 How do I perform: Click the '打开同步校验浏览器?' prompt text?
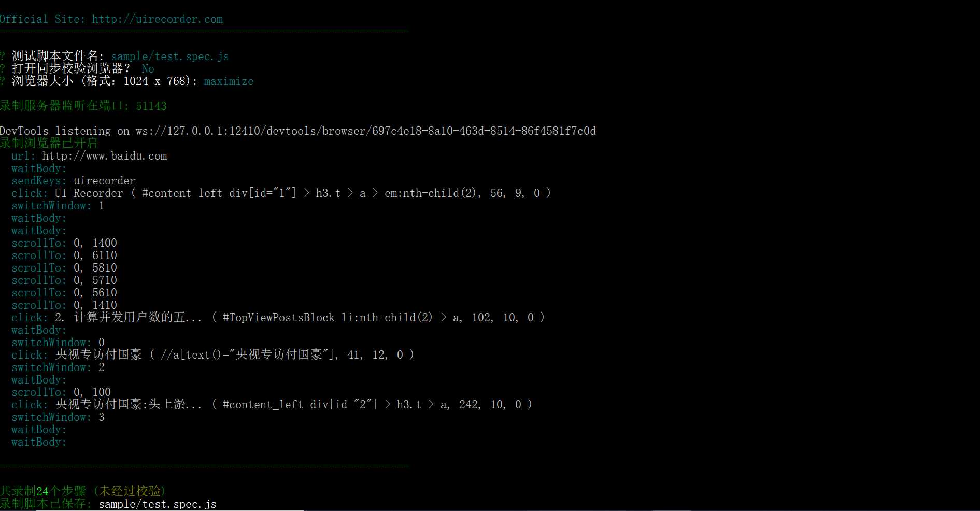coord(70,69)
